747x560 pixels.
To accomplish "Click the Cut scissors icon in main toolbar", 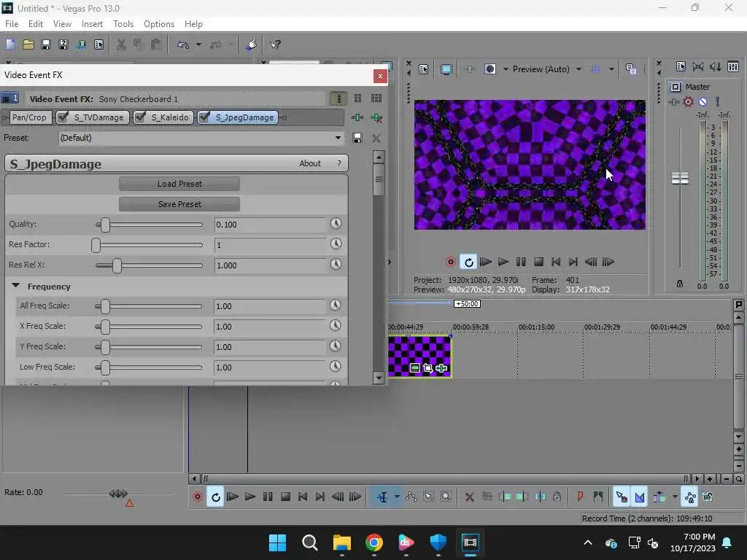I will click(x=122, y=44).
